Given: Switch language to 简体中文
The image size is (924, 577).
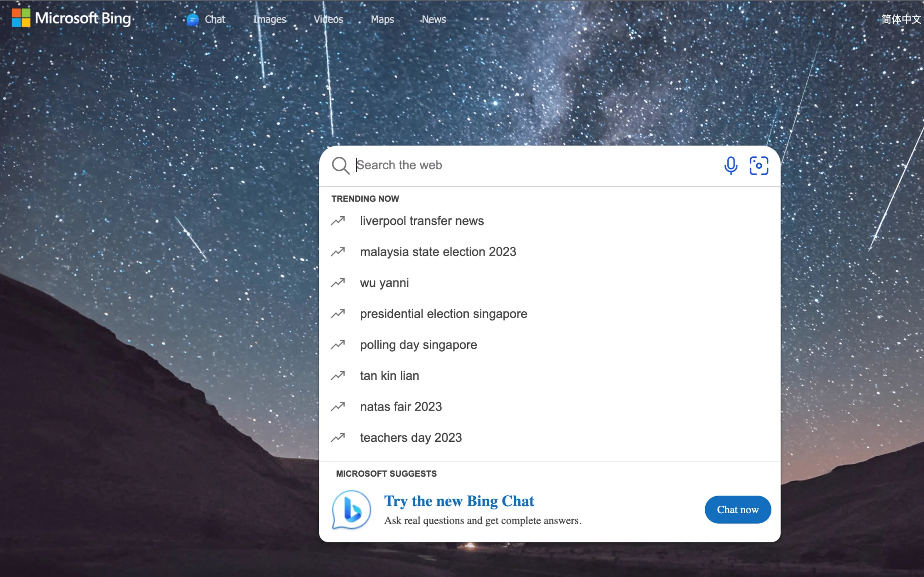Looking at the screenshot, I should [x=901, y=19].
